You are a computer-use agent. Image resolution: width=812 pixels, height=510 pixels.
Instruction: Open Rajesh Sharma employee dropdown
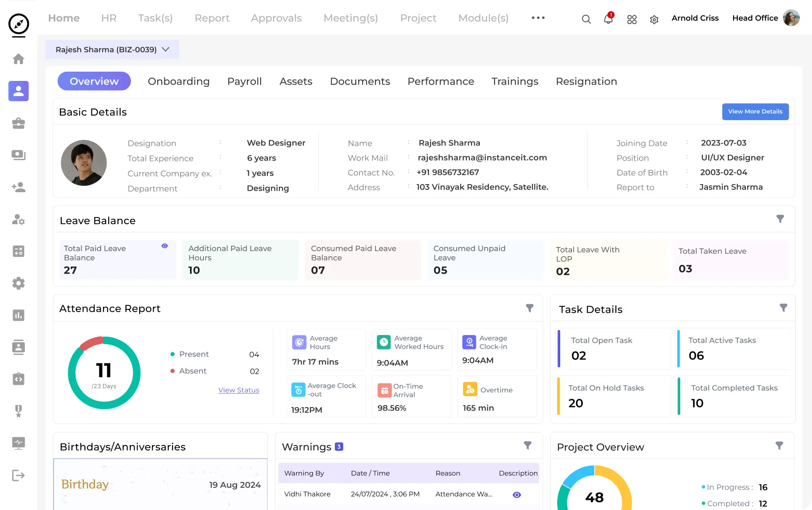(x=112, y=50)
